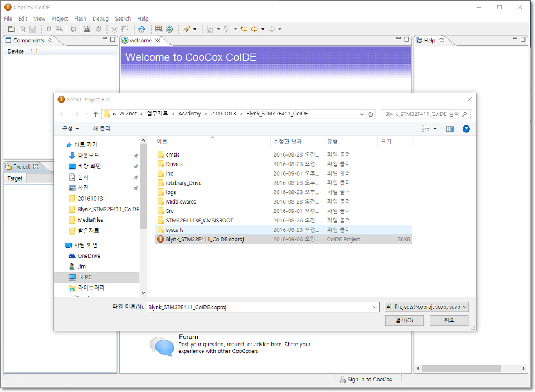Select the STM32F411XE_CMSISBOOT folder
This screenshot has height=392, width=535.
tap(284, 221)
